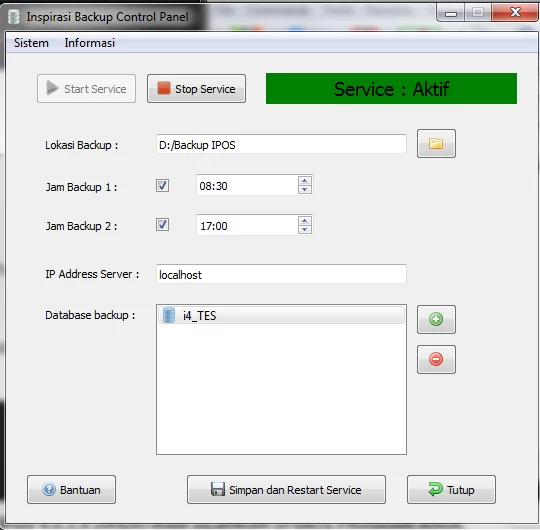Browse for the backup location folder
Screen dimensions: 540x530
pos(436,144)
